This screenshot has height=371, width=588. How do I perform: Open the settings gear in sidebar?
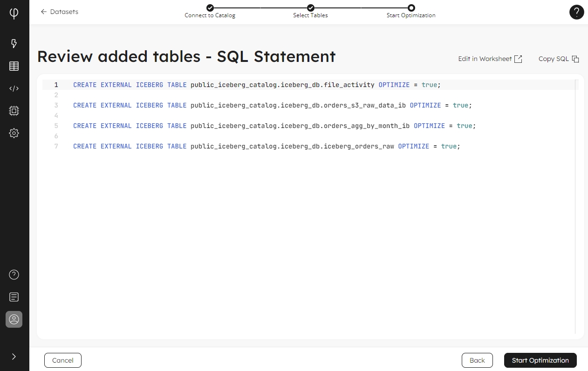coord(14,133)
